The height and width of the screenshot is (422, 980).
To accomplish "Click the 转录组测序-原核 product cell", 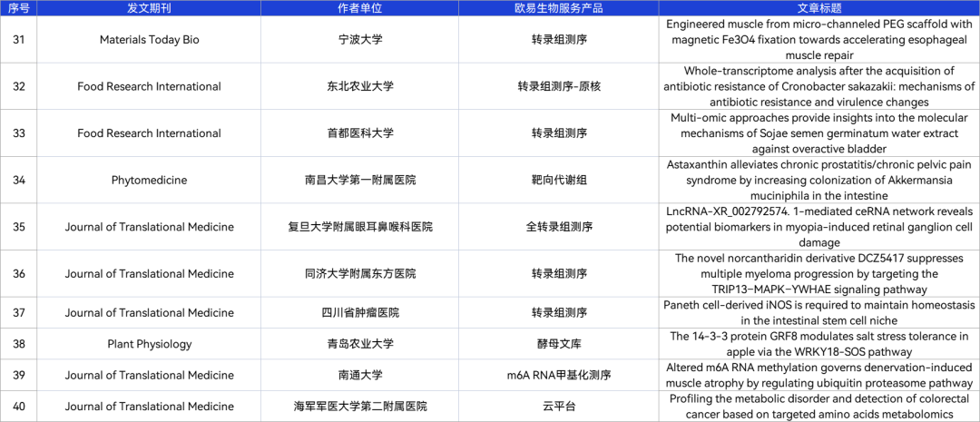I will click(559, 86).
